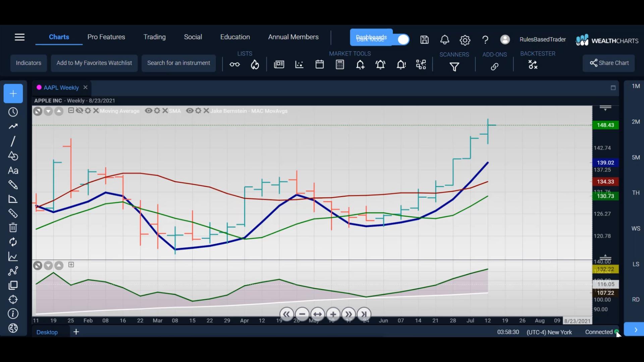Click the Dashboards button
The height and width of the screenshot is (362, 644).
(x=371, y=37)
